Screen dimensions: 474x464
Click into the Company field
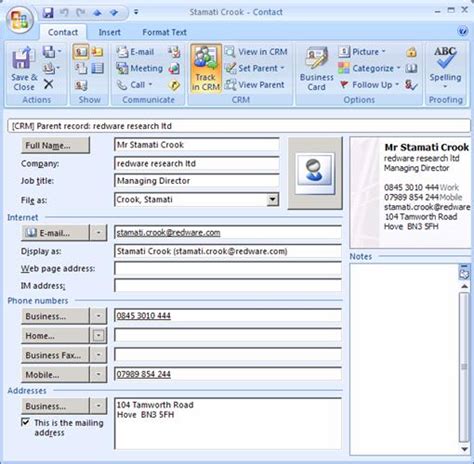click(x=197, y=164)
